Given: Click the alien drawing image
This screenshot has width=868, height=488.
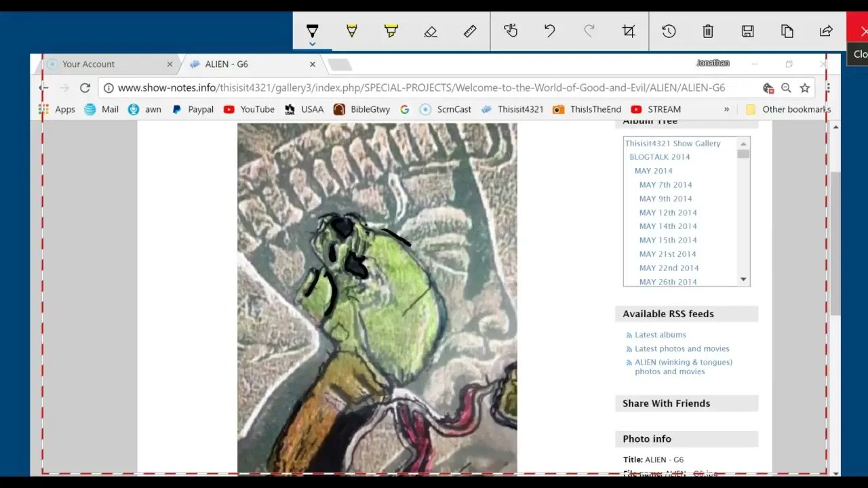Looking at the screenshot, I should [x=377, y=298].
